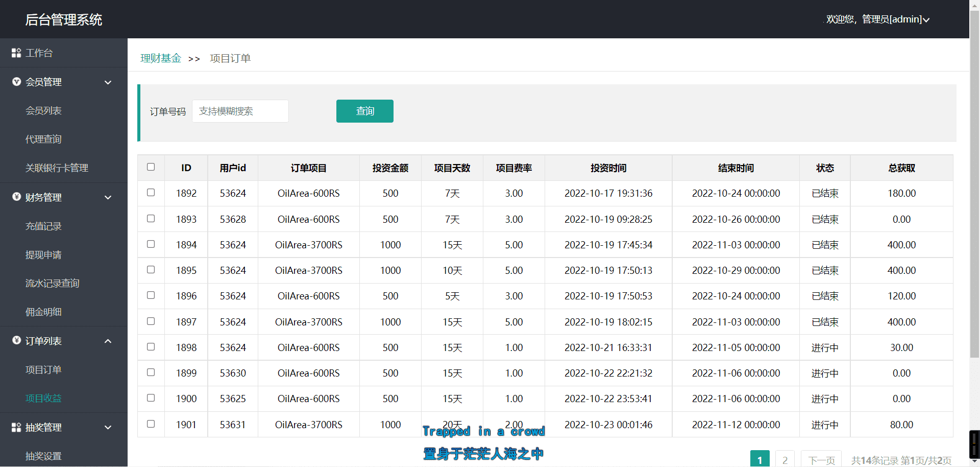Select the checkbox for order 1897

click(x=151, y=321)
